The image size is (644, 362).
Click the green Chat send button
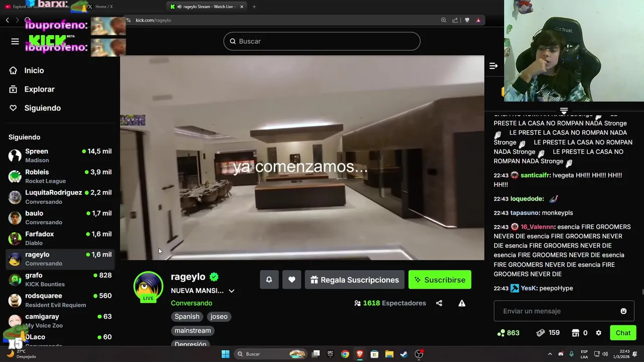(x=623, y=333)
